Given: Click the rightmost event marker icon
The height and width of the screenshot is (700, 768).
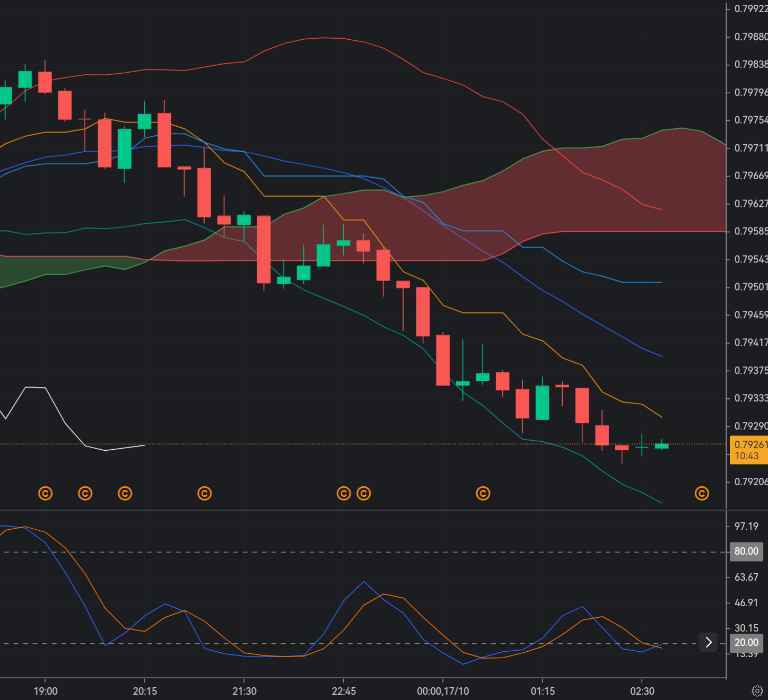Looking at the screenshot, I should tap(702, 494).
